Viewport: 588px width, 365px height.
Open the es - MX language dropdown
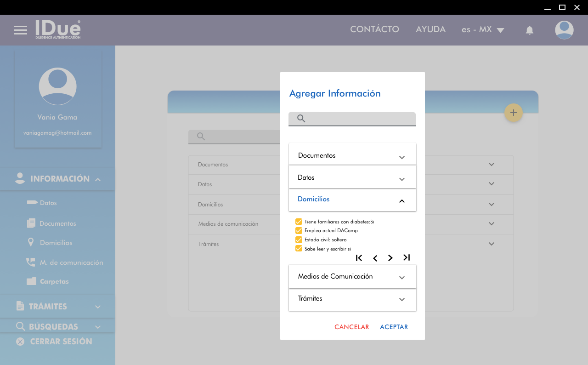pyautogui.click(x=483, y=30)
